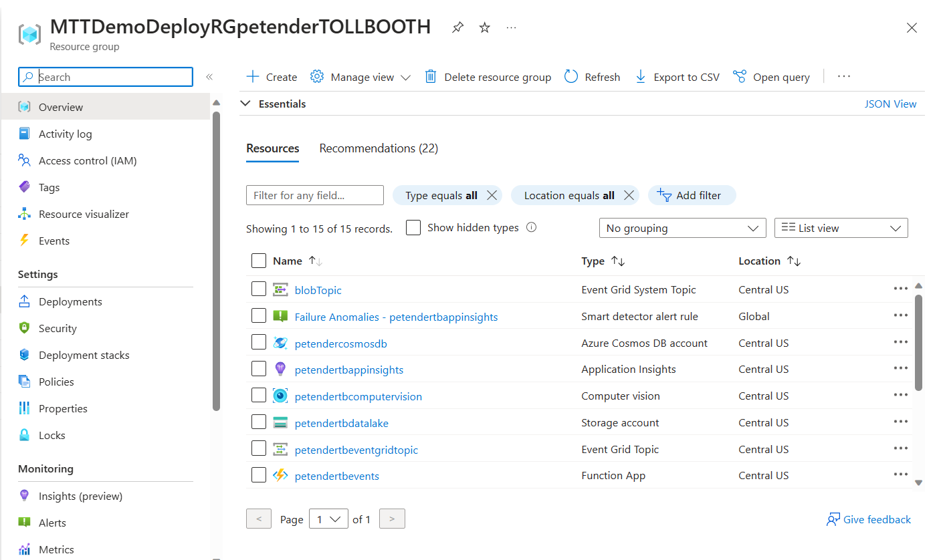
Task: Click the petendertbdatalake storage icon
Action: click(280, 423)
